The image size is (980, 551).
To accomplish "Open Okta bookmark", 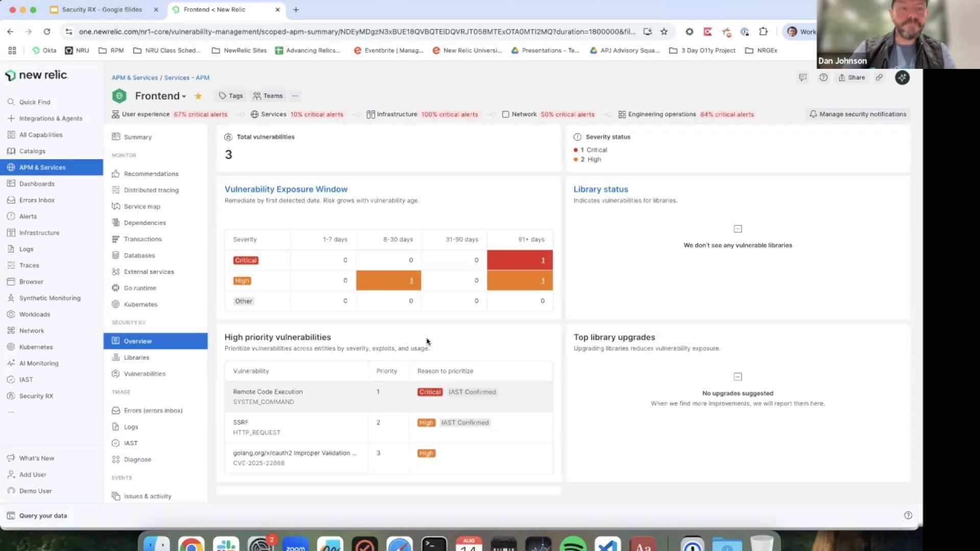I will pos(44,51).
